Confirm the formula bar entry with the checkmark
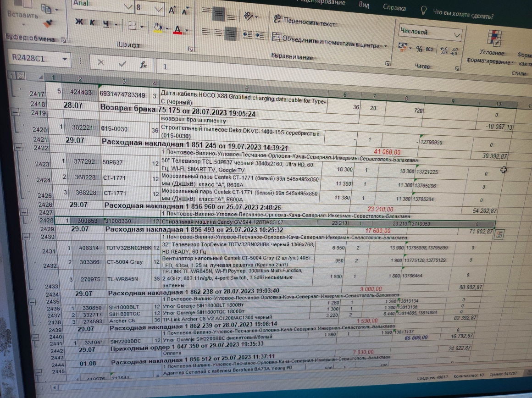This screenshot has height=398, width=532. tap(122, 63)
